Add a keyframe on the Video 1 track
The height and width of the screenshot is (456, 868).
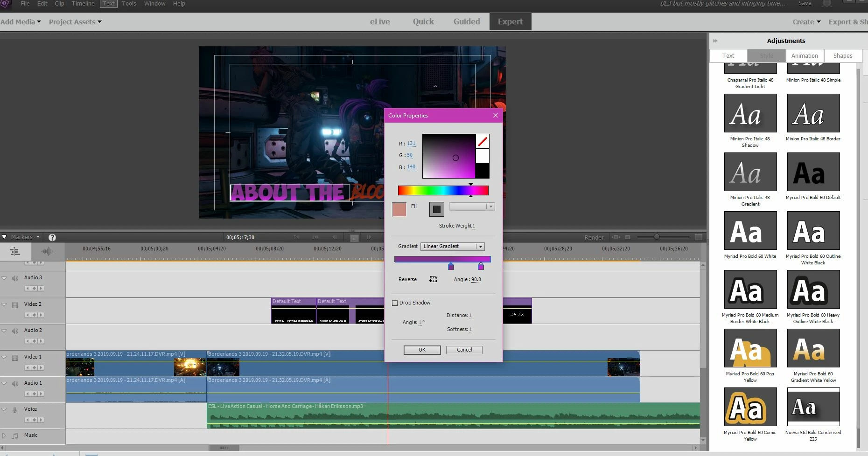click(x=34, y=368)
